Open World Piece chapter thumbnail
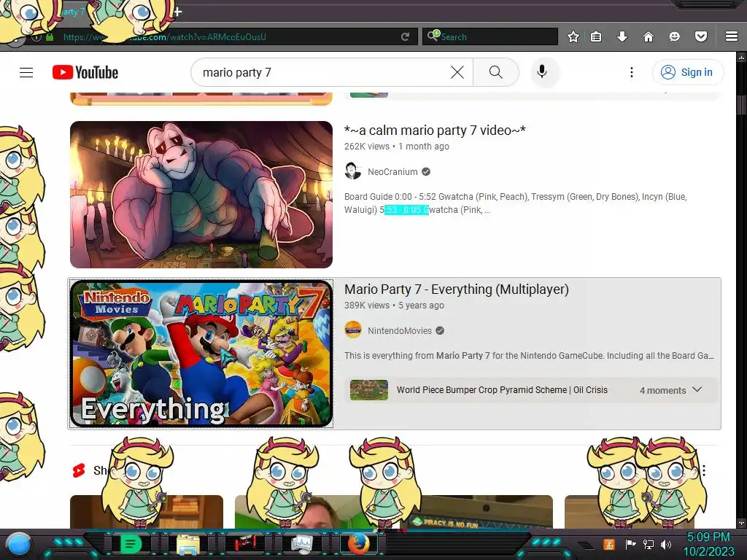The height and width of the screenshot is (560, 747). coord(368,390)
